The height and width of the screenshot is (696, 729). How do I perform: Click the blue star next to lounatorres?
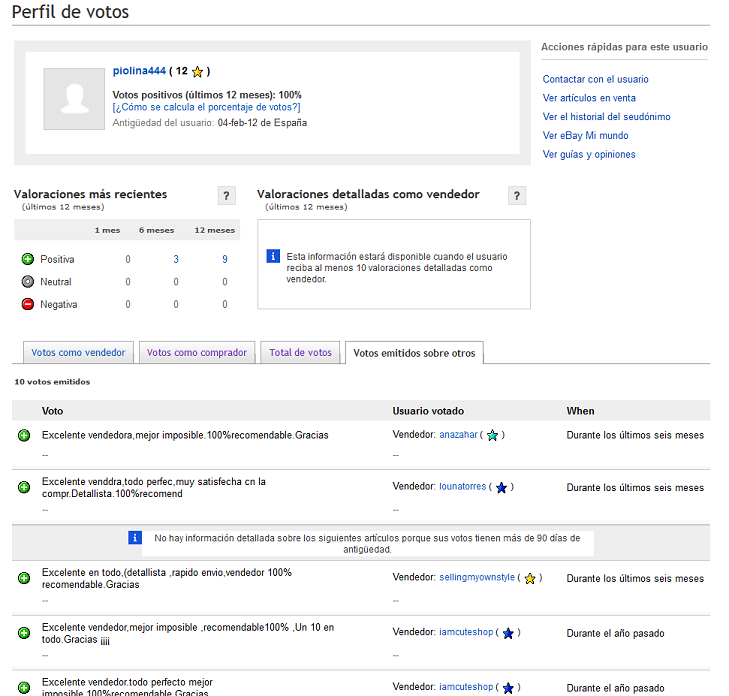pos(502,488)
